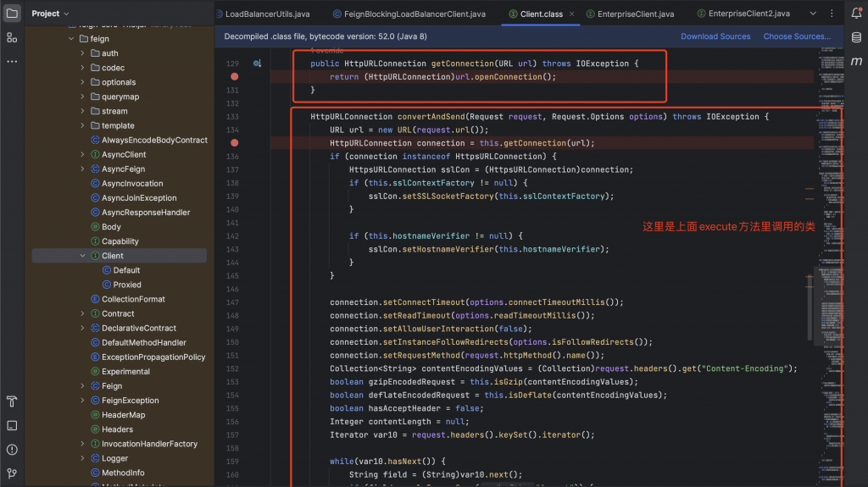Select the Proxied class in the tree

(x=127, y=285)
